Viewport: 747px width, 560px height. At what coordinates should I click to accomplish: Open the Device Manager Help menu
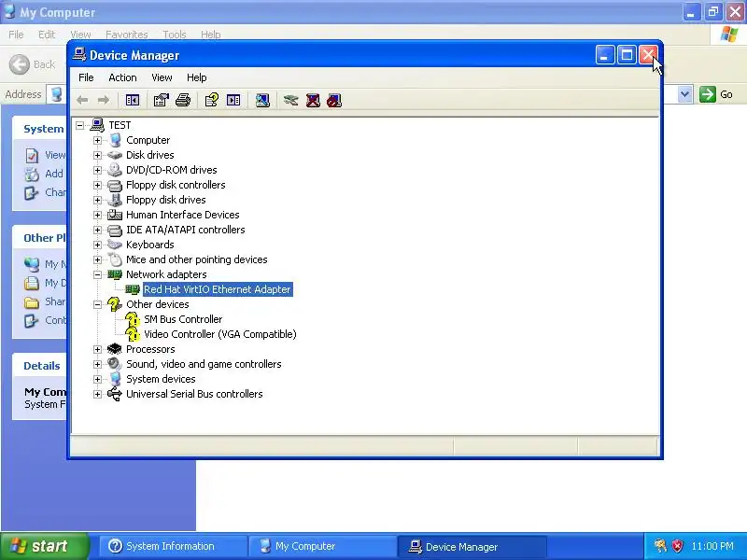click(x=196, y=77)
